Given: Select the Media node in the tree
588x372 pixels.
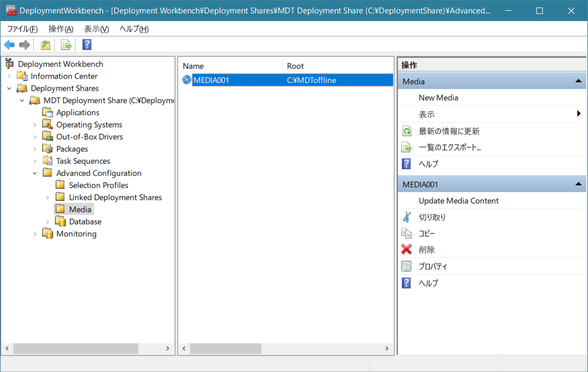Looking at the screenshot, I should [80, 209].
